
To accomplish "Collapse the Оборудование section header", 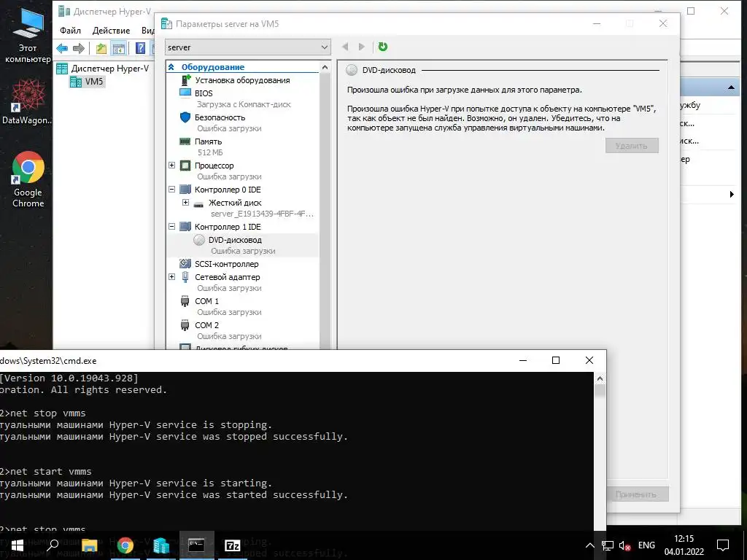I will [x=171, y=67].
